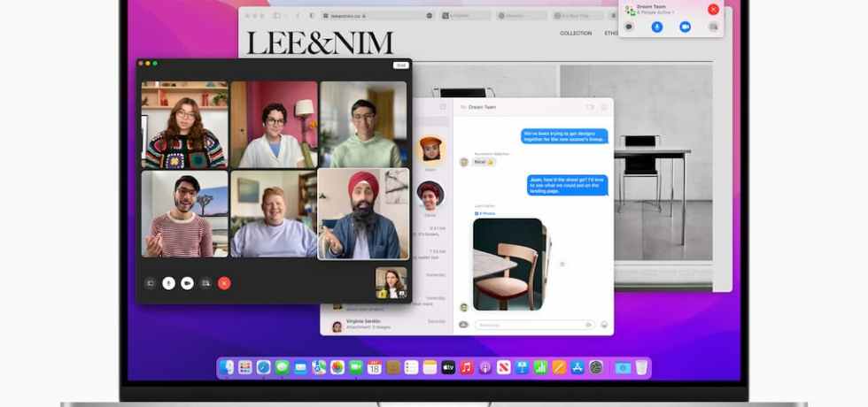This screenshot has height=407, width=868.
Task: Open Apple TV app in the Dock
Action: pos(448,367)
